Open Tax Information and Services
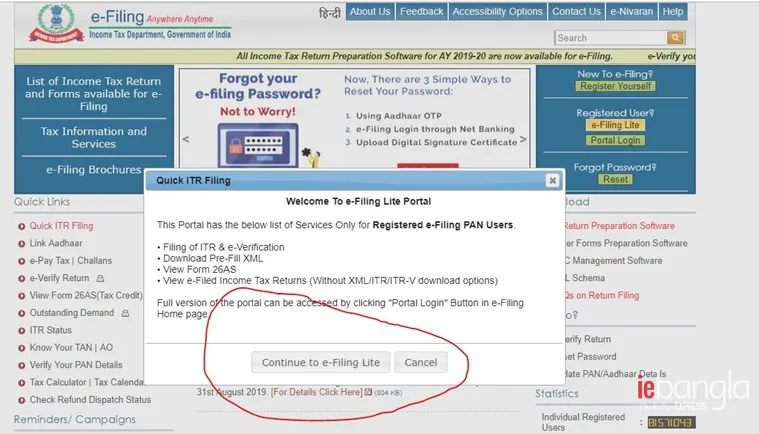 [x=93, y=137]
